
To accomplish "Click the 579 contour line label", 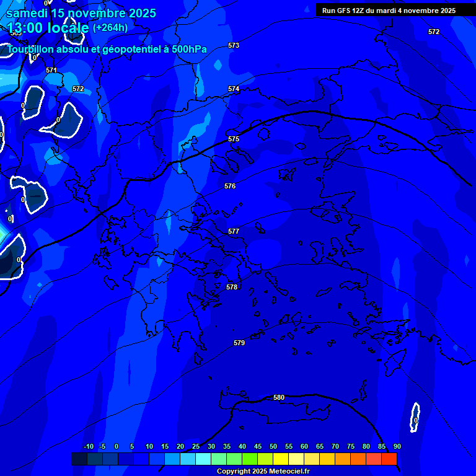I will pos(239,343).
